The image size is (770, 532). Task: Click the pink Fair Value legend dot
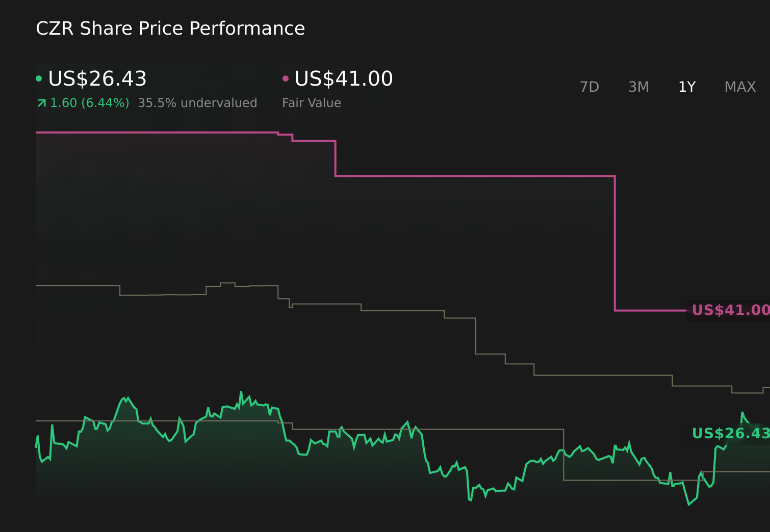(286, 77)
